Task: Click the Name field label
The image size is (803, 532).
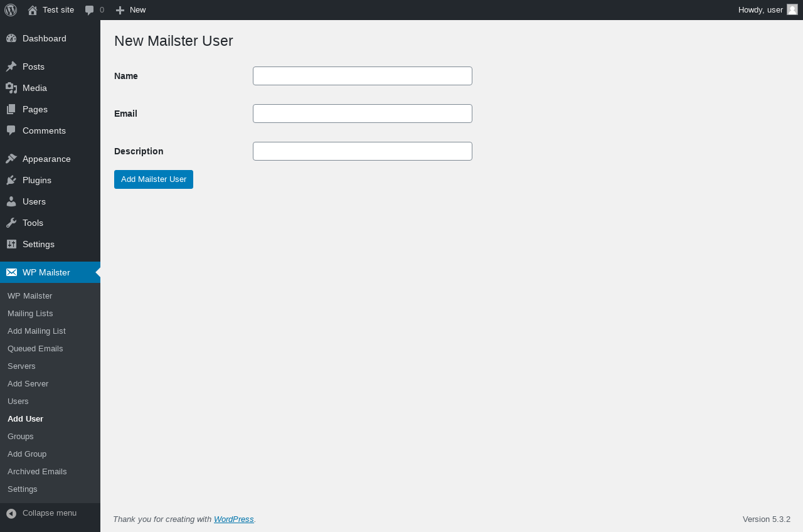Action: coord(126,76)
